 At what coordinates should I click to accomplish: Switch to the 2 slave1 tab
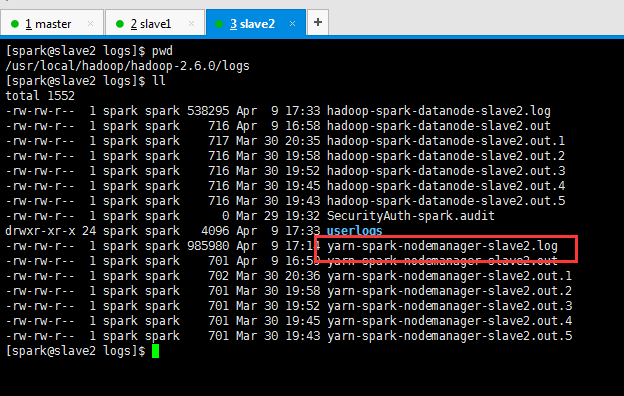click(x=155, y=23)
